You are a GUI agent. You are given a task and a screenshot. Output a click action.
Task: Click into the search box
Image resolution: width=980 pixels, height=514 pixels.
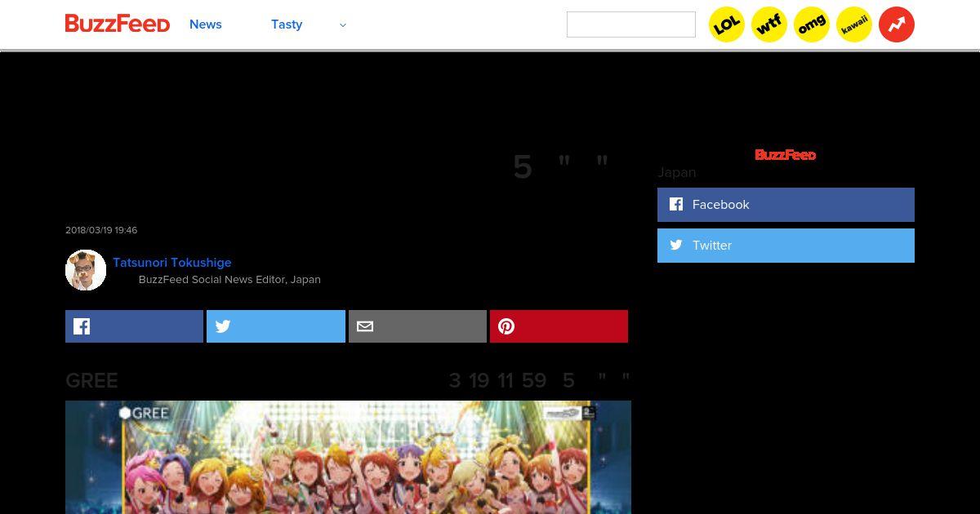[631, 24]
